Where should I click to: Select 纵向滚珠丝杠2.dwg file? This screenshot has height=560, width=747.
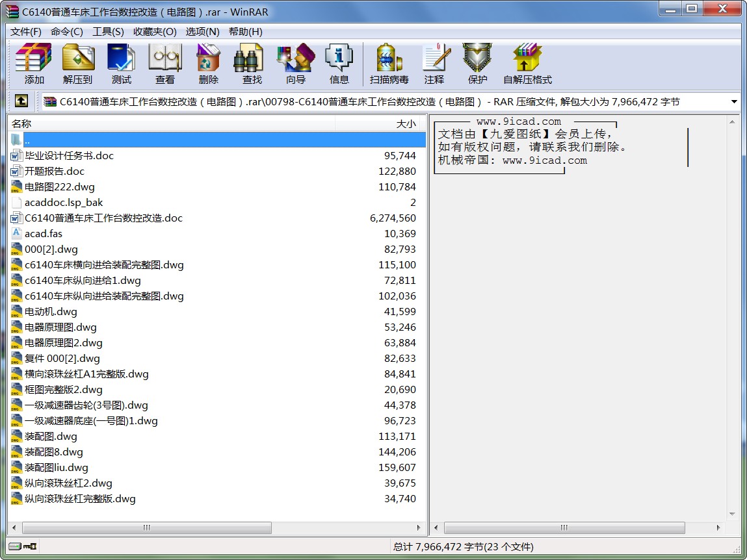68,483
